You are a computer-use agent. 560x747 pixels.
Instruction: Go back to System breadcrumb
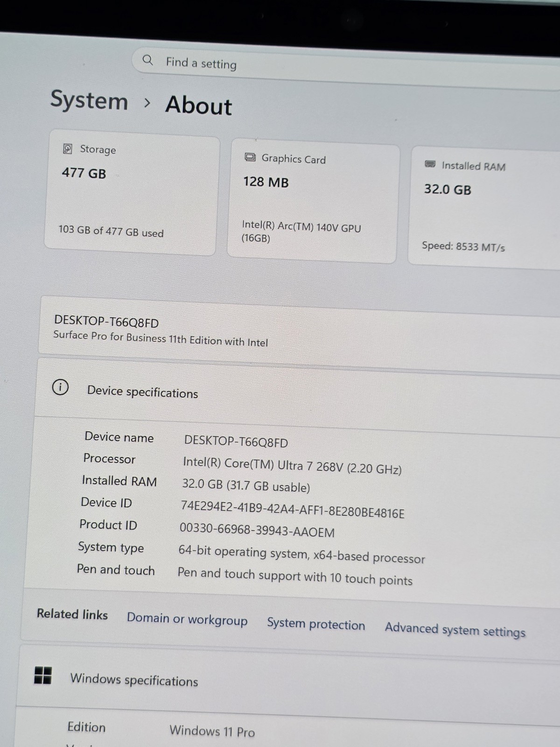(89, 100)
